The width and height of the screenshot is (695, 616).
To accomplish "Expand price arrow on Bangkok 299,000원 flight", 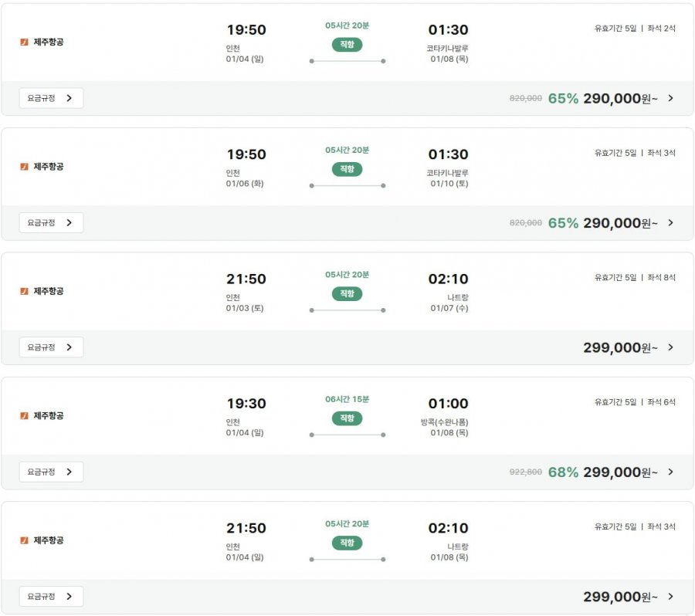I will [670, 472].
